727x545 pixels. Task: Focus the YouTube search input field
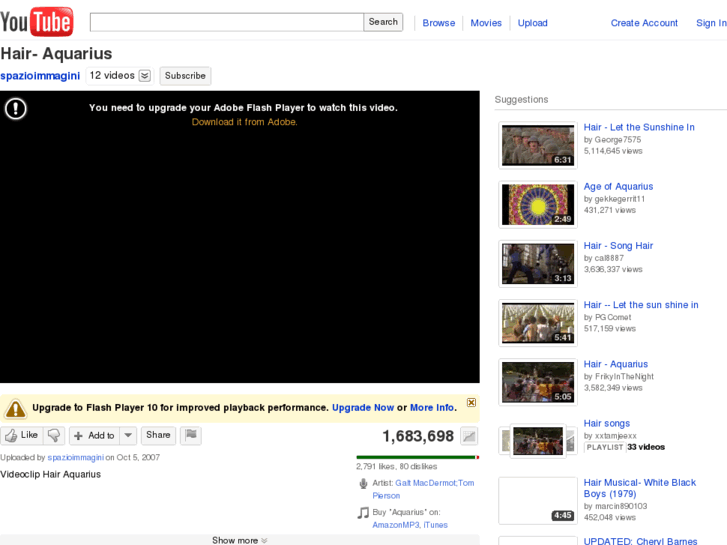point(226,22)
